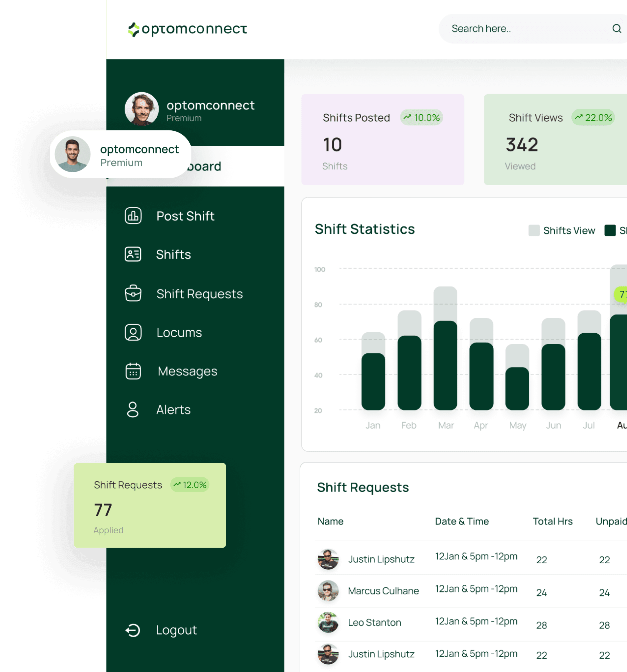627x672 pixels.
Task: Sort by the Date & Time column header
Action: pyautogui.click(x=461, y=521)
